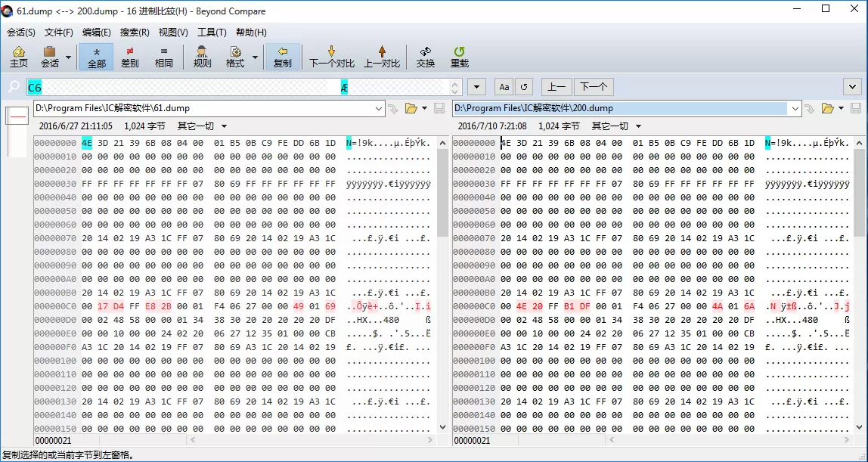Image resolution: width=868 pixels, height=462 pixels.
Task: Open the 工具(T) menu
Action: point(212,33)
